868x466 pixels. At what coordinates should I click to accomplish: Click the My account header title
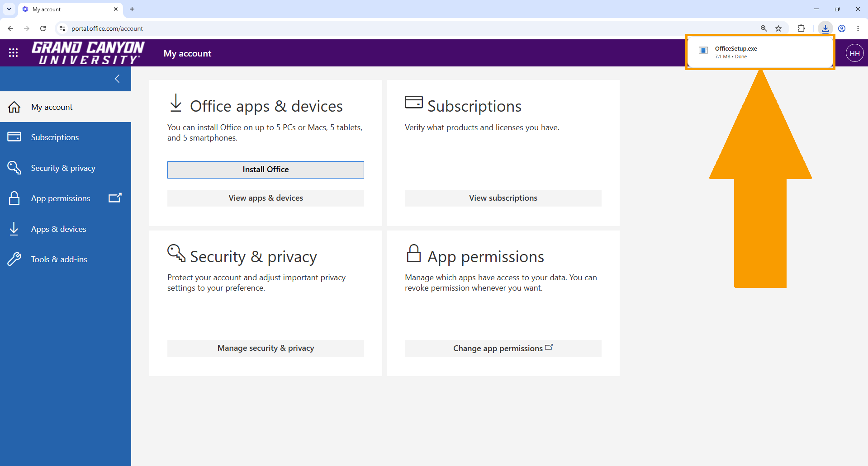click(187, 53)
